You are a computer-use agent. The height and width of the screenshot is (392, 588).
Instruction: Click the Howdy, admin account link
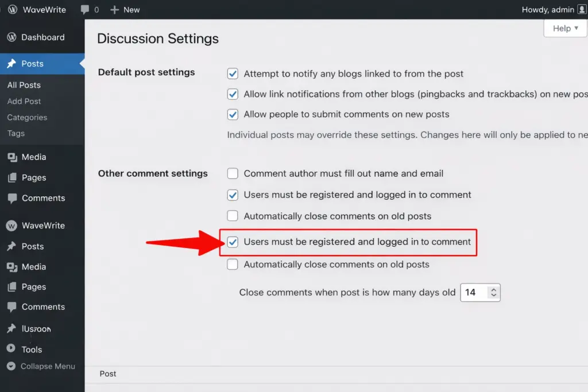coord(547,10)
